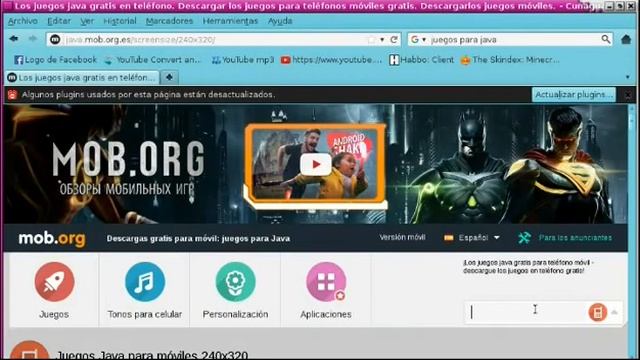Expand the Español language dropdown
The width and height of the screenshot is (640, 360).
click(x=497, y=238)
